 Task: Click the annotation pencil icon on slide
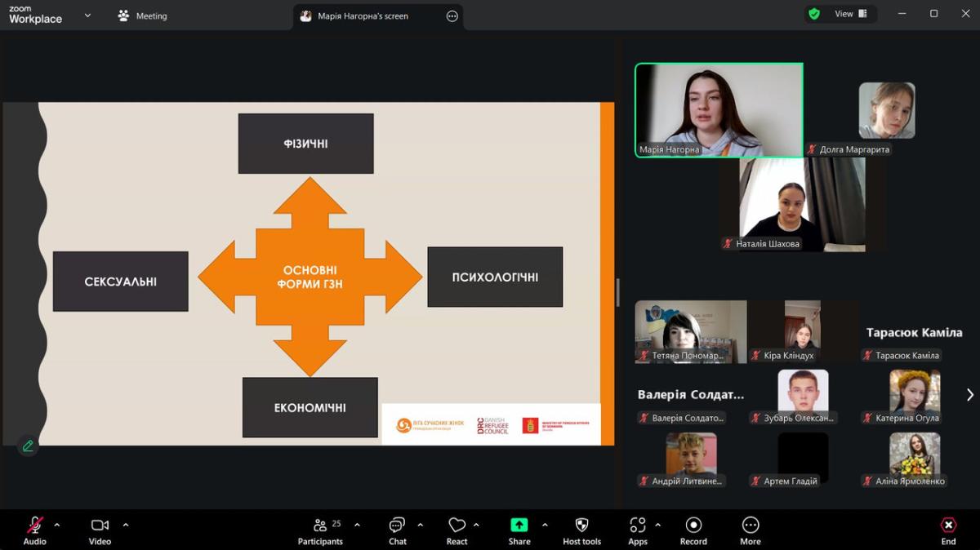(x=28, y=446)
